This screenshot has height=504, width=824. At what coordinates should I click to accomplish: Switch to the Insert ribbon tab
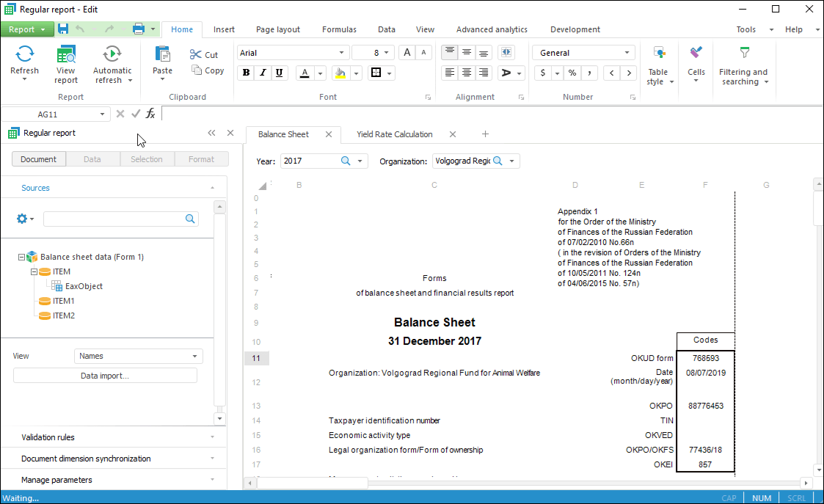click(x=224, y=29)
